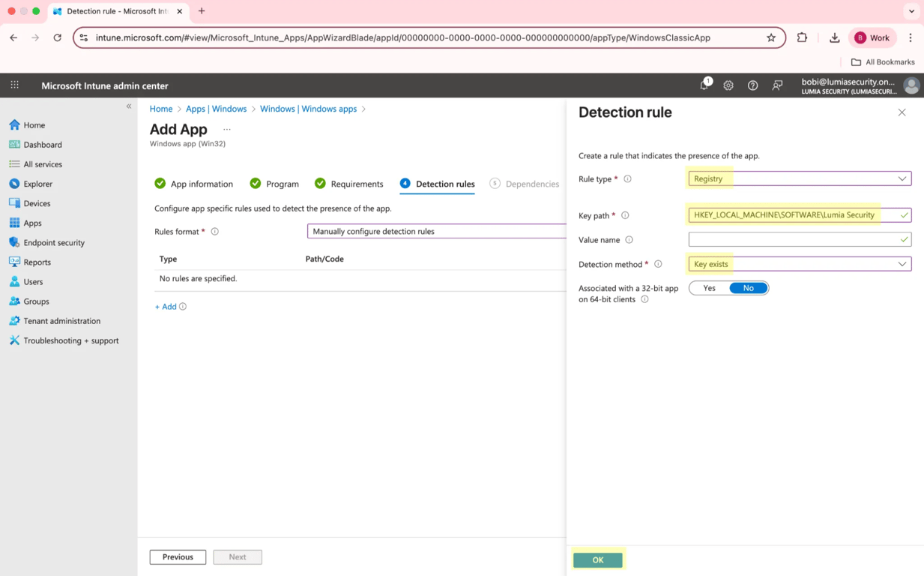
Task: Click the Troubleshooting + support icon
Action: tap(14, 340)
